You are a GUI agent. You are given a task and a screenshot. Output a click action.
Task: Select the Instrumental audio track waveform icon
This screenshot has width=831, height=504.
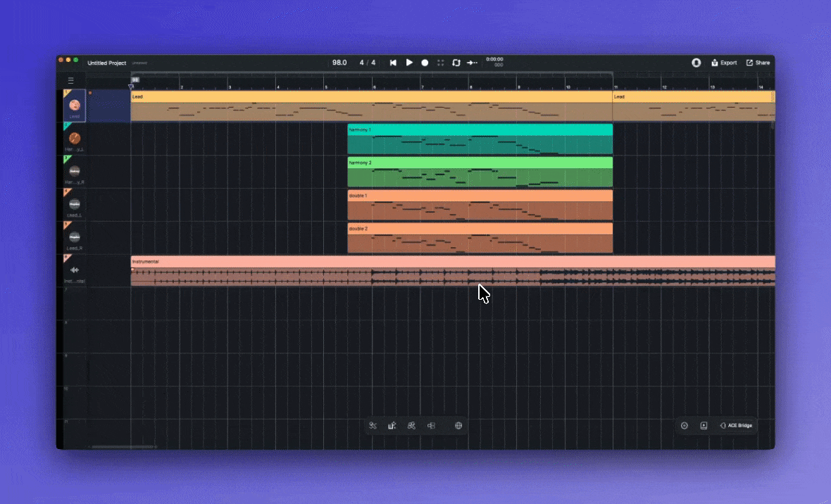(x=75, y=270)
